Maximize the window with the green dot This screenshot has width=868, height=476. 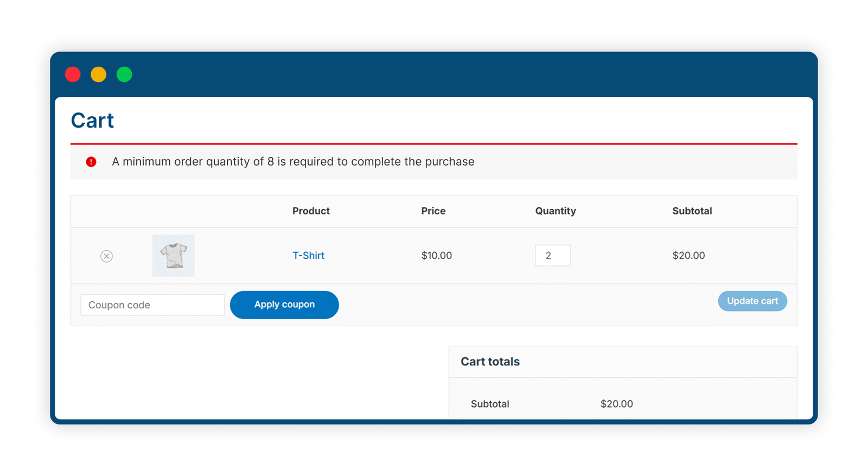coord(124,74)
